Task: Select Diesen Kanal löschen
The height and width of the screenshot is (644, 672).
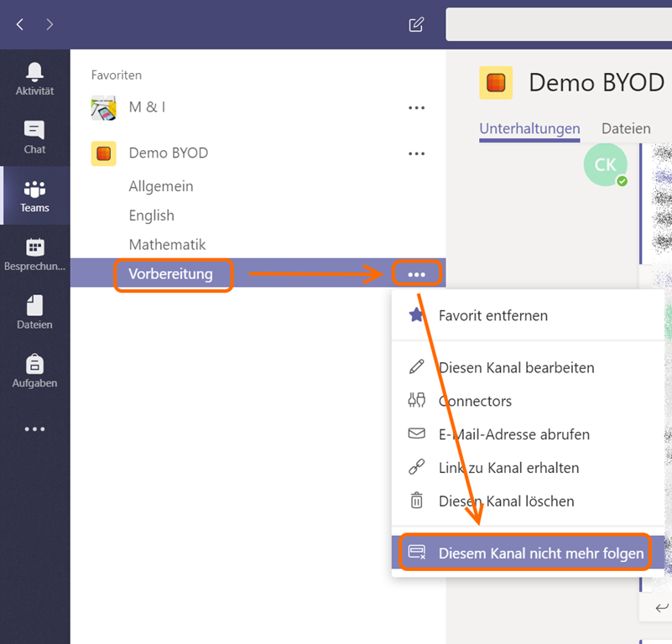Action: [506, 501]
